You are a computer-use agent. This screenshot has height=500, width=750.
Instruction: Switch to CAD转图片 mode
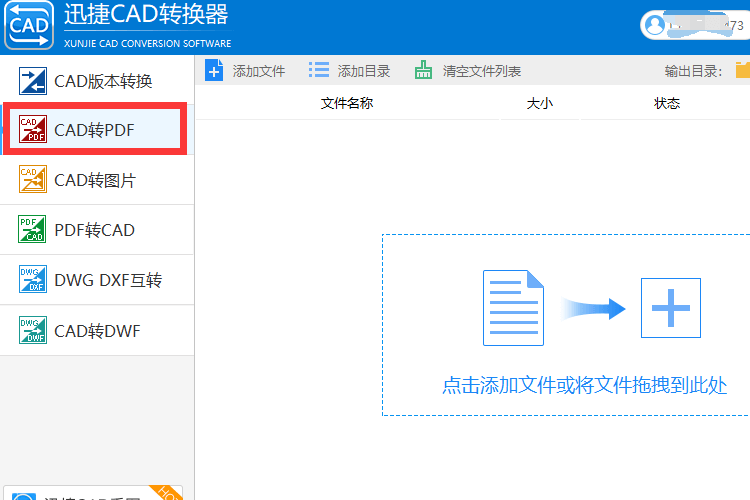(97, 180)
